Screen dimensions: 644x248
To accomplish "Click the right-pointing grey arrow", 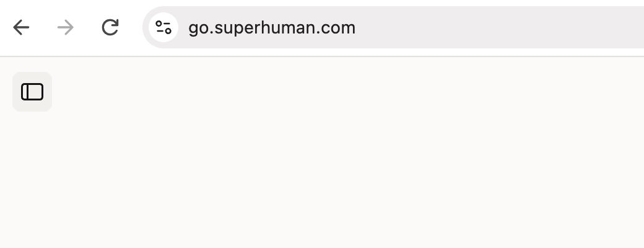I will (65, 27).
